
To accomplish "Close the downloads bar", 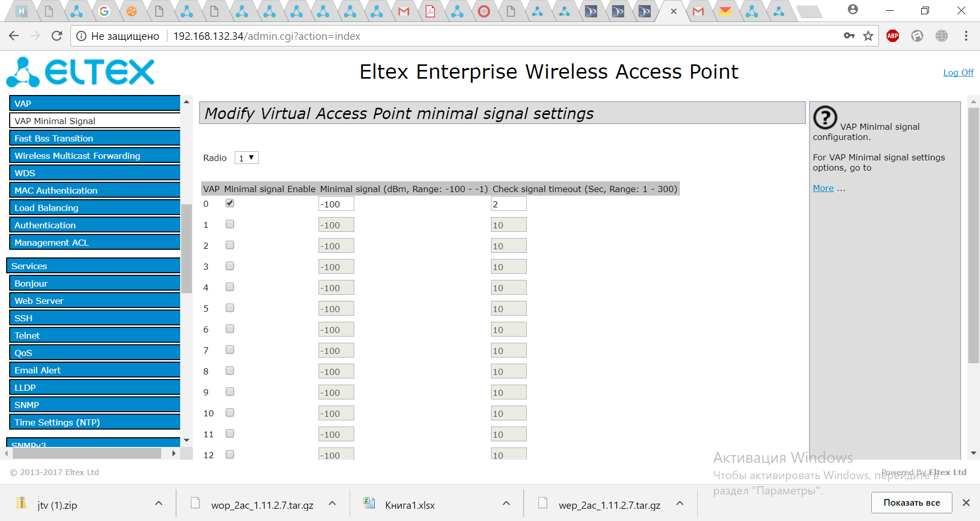I will [966, 503].
